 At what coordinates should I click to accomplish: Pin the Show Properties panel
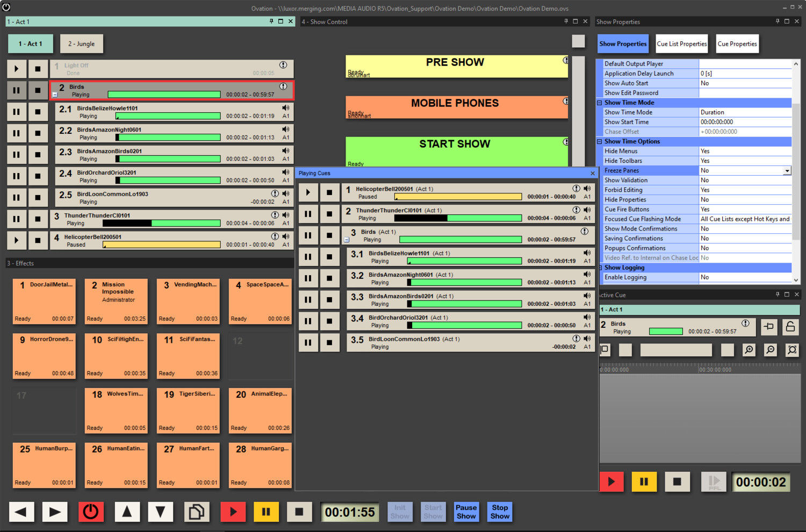[777, 21]
